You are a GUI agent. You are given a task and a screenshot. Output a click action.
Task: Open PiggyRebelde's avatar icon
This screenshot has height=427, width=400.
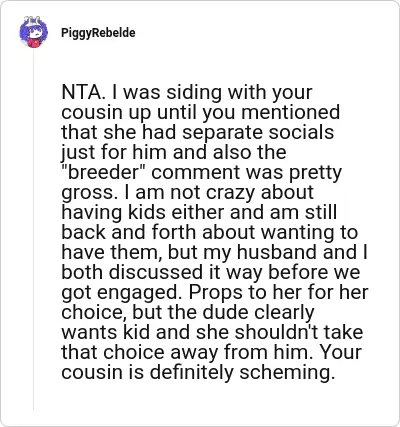pos(33,32)
